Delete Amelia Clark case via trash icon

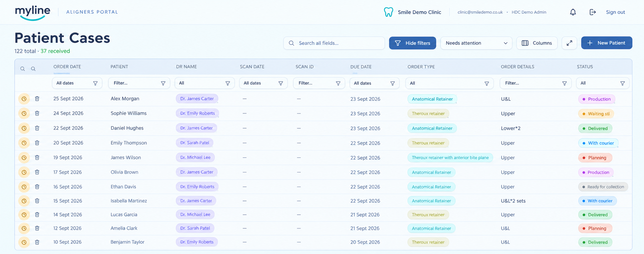pos(37,228)
